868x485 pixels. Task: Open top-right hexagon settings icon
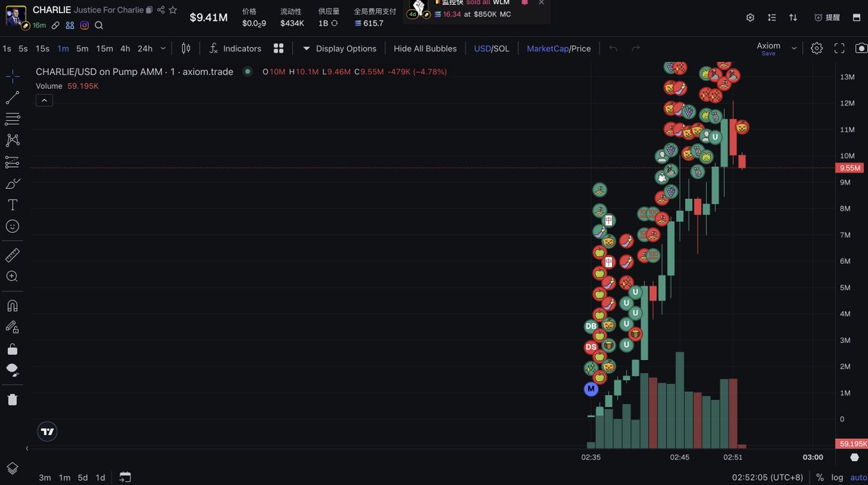(750, 17)
